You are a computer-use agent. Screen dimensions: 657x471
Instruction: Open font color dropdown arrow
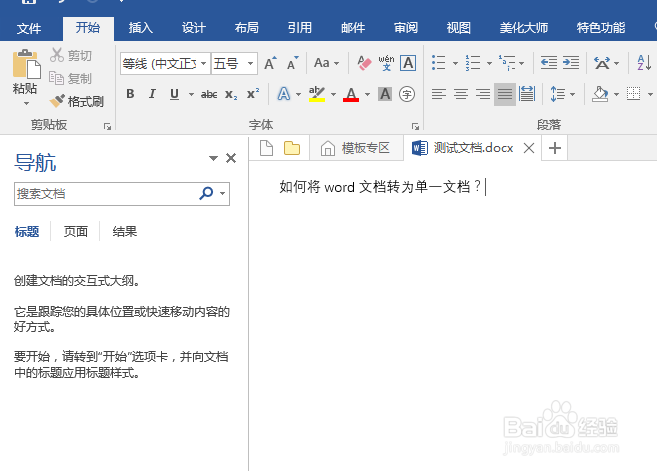[367, 94]
